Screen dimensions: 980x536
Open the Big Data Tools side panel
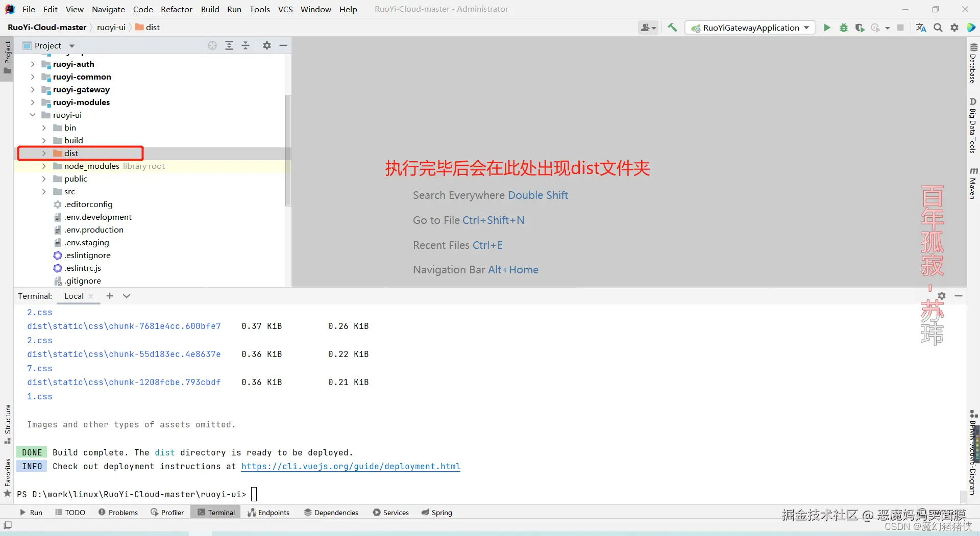pos(973,125)
